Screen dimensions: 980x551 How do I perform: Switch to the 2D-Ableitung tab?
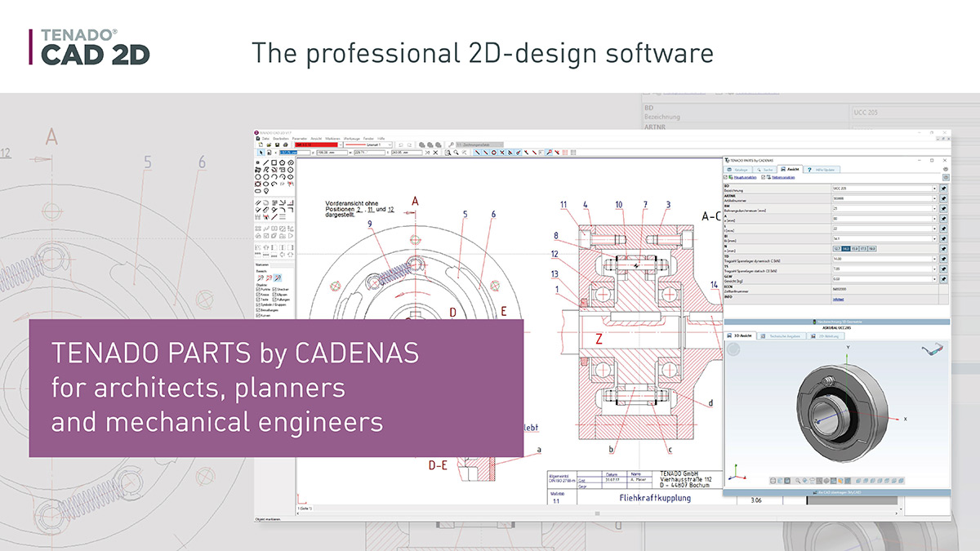826,335
